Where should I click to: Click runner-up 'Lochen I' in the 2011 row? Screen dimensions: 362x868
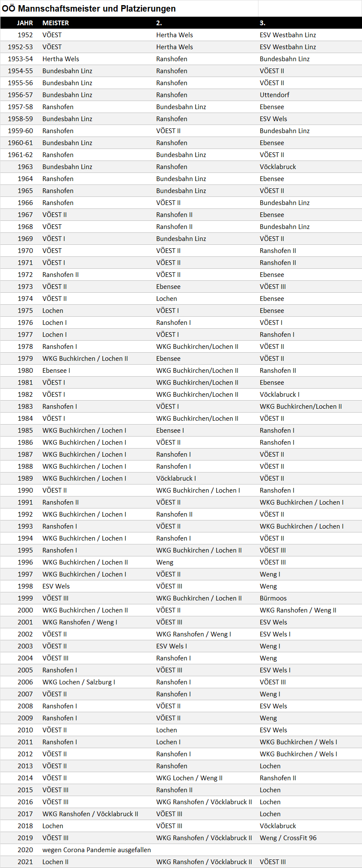tap(168, 742)
